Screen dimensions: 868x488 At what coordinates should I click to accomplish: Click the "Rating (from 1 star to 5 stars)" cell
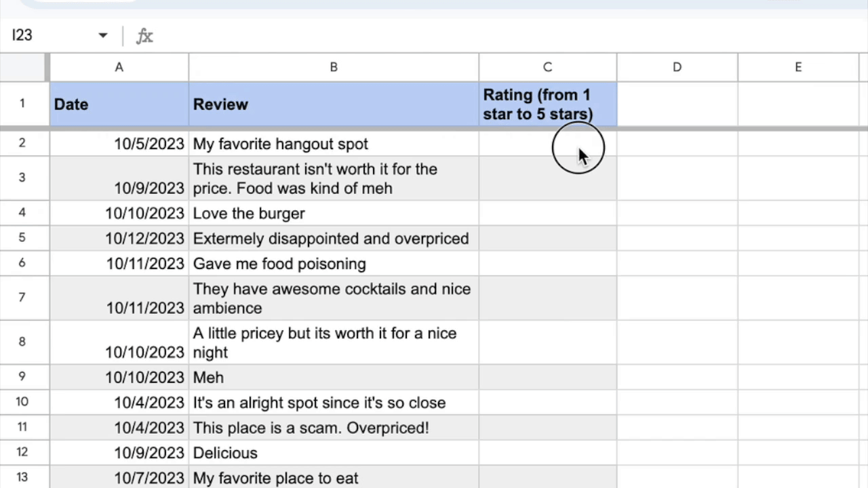(x=547, y=104)
